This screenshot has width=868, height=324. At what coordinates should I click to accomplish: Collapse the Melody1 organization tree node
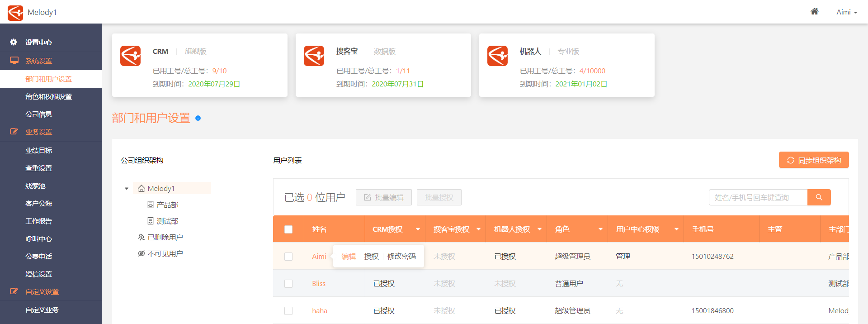coord(127,189)
